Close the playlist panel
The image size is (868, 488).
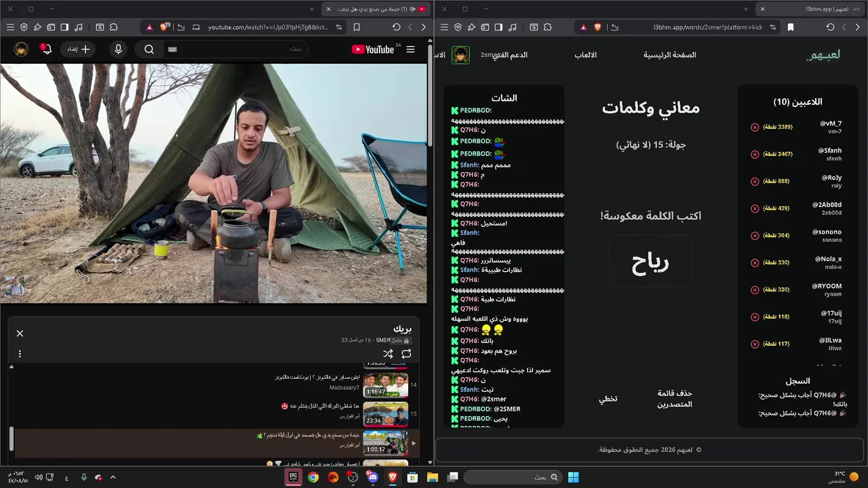tap(20, 333)
